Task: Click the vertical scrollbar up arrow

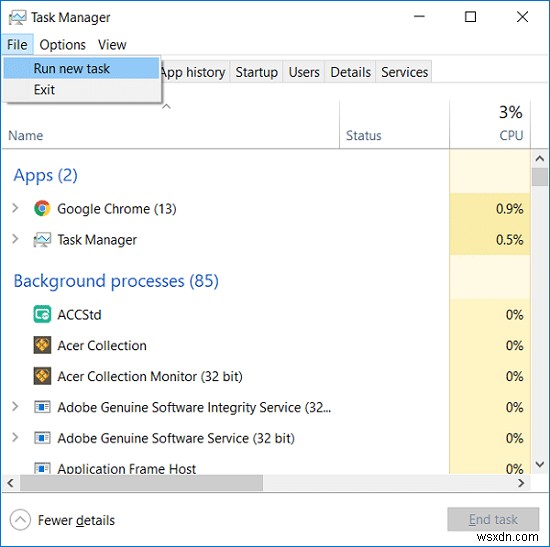Action: (540, 159)
